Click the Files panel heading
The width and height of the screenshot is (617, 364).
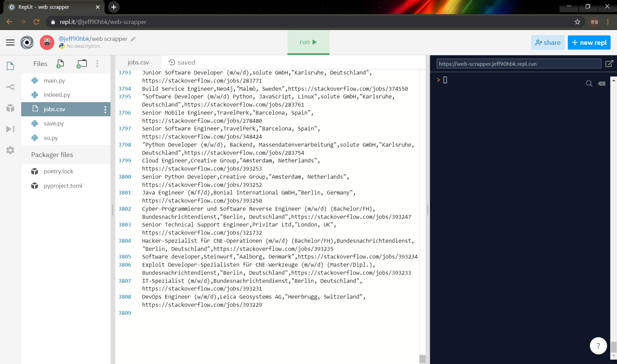click(x=40, y=64)
